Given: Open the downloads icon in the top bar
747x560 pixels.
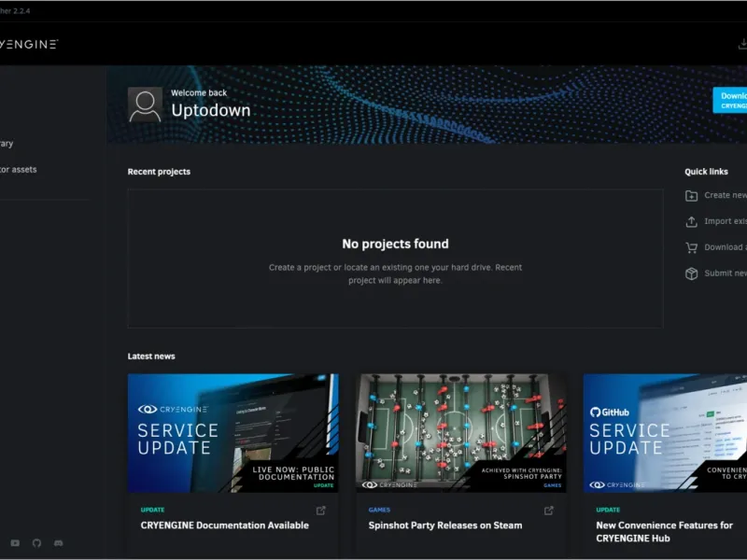Looking at the screenshot, I should tap(742, 44).
